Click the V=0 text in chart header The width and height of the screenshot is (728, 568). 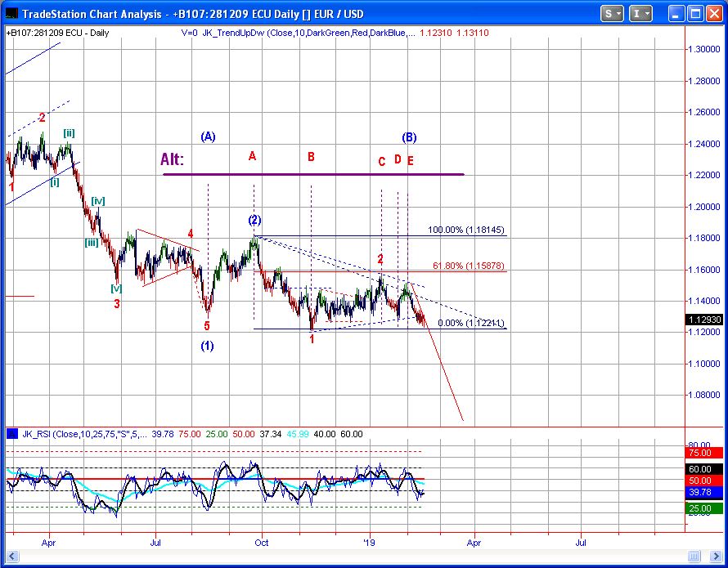tap(190, 33)
